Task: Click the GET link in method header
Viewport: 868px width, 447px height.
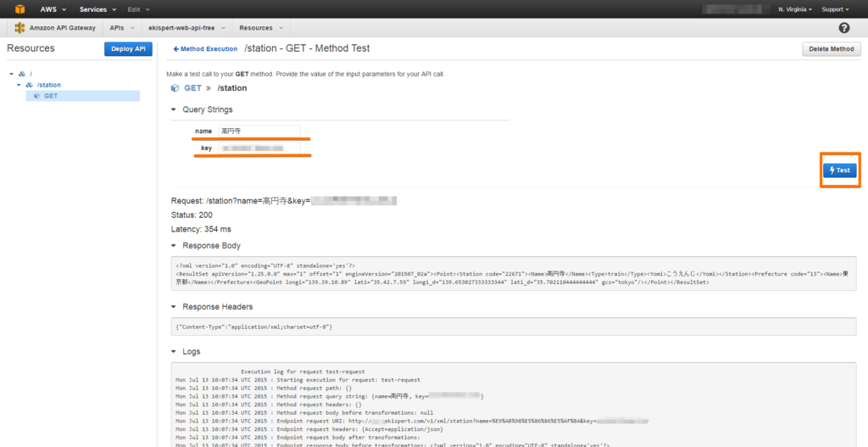Action: (x=192, y=88)
